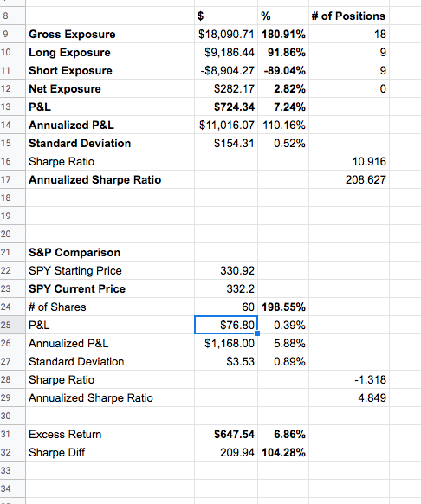Click the row 9 header
Viewport: 421px width, 504px height.
click(x=12, y=34)
